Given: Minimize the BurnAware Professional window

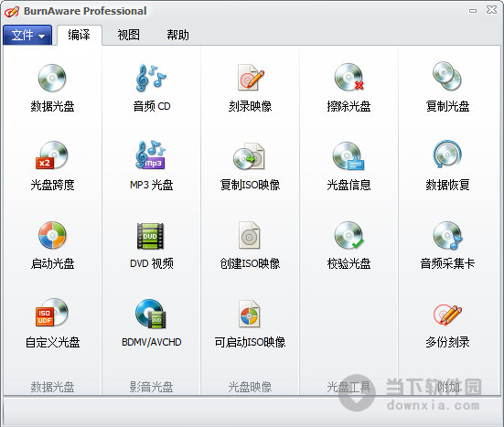Looking at the screenshot, I should click(473, 11).
